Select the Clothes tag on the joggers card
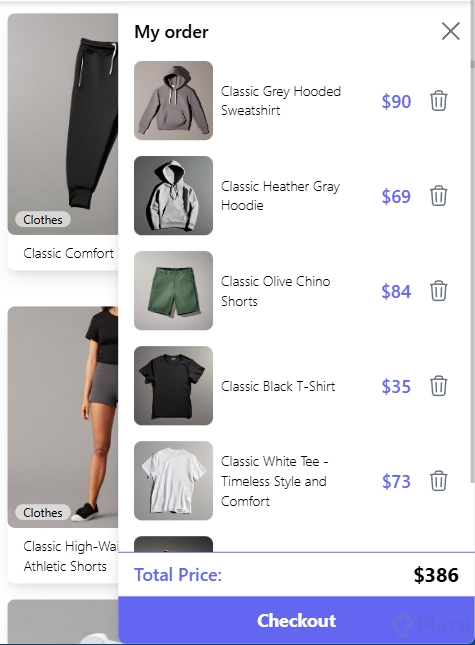 pyautogui.click(x=43, y=220)
